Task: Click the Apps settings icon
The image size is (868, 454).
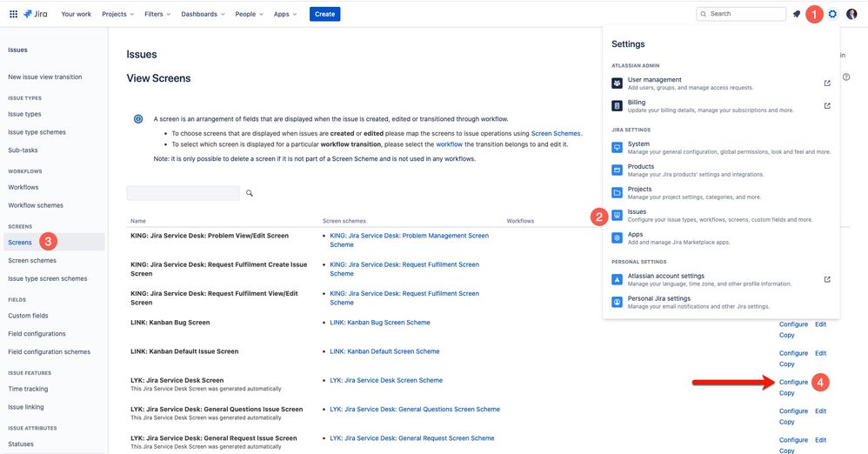Action: [x=617, y=238]
